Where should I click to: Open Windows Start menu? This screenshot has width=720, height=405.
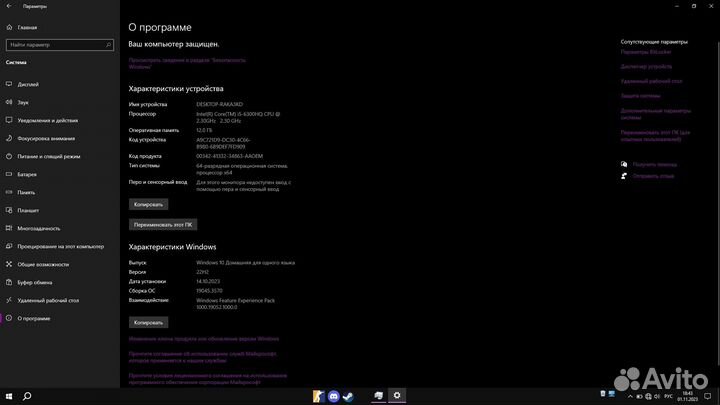[9, 396]
